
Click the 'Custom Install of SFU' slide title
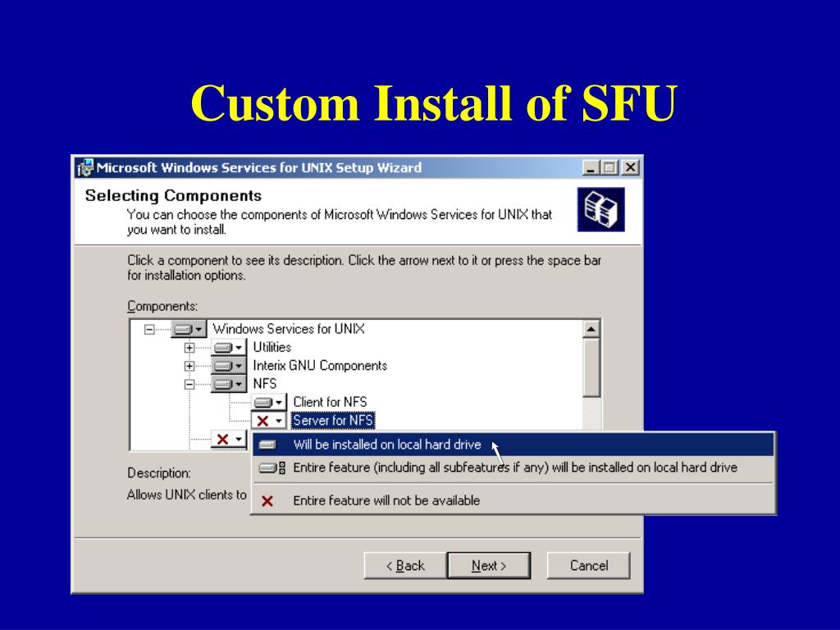(x=434, y=103)
